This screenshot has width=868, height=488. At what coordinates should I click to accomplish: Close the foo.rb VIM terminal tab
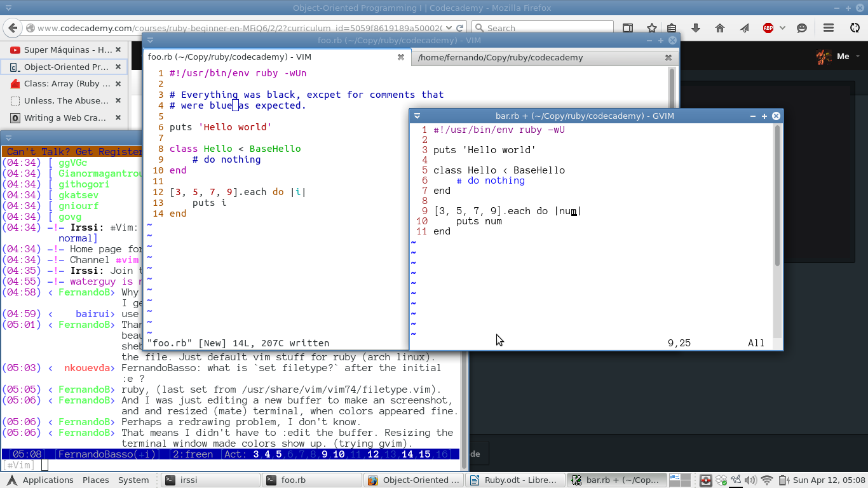tap(401, 57)
